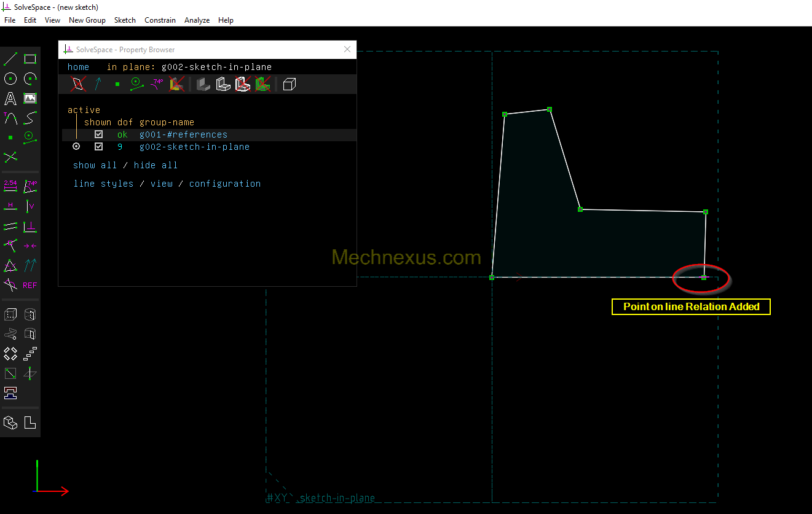Select the extrude new group tool
Viewport: 812px width, 514px height.
10,314
